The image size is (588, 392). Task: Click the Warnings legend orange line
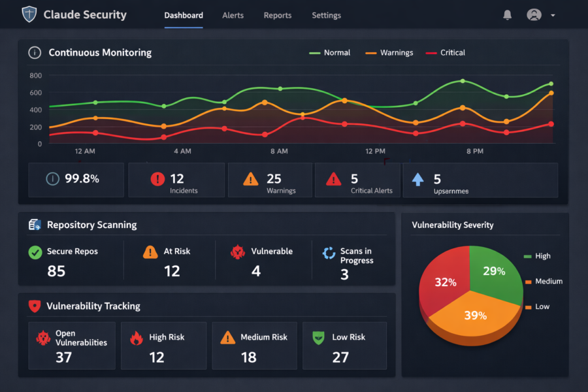pos(371,53)
